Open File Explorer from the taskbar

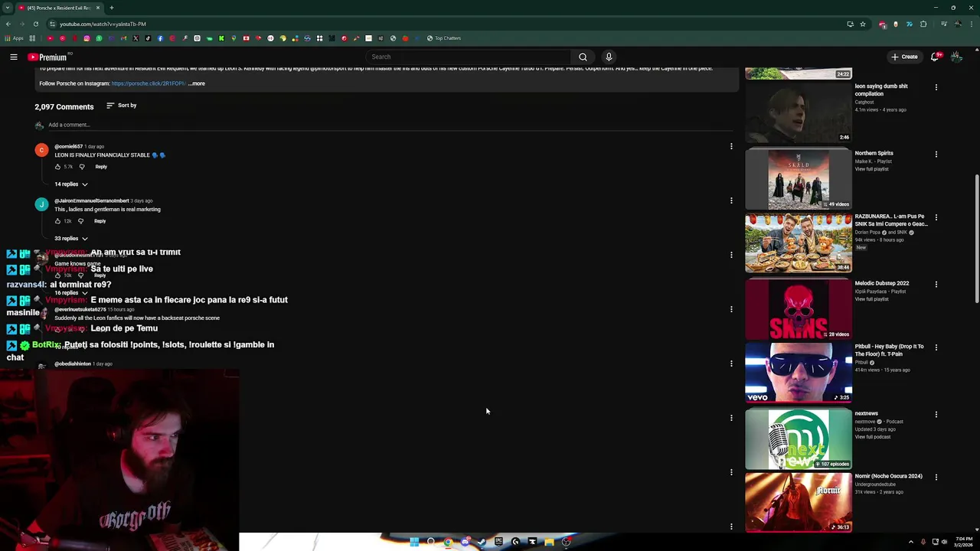(549, 542)
